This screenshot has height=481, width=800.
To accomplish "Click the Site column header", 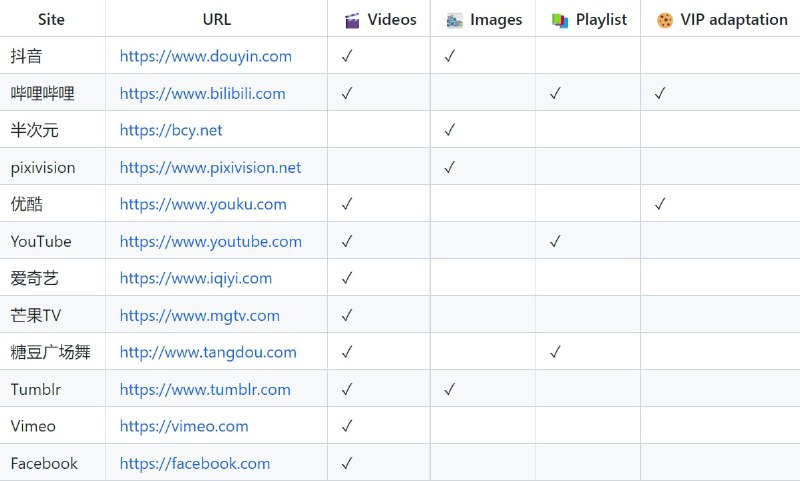I will click(52, 19).
